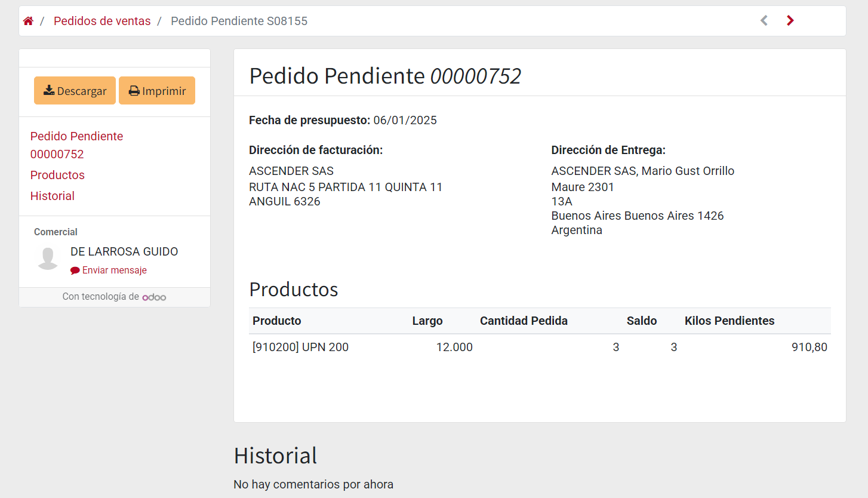
Task: Click the Saldo column header
Action: tap(641, 321)
